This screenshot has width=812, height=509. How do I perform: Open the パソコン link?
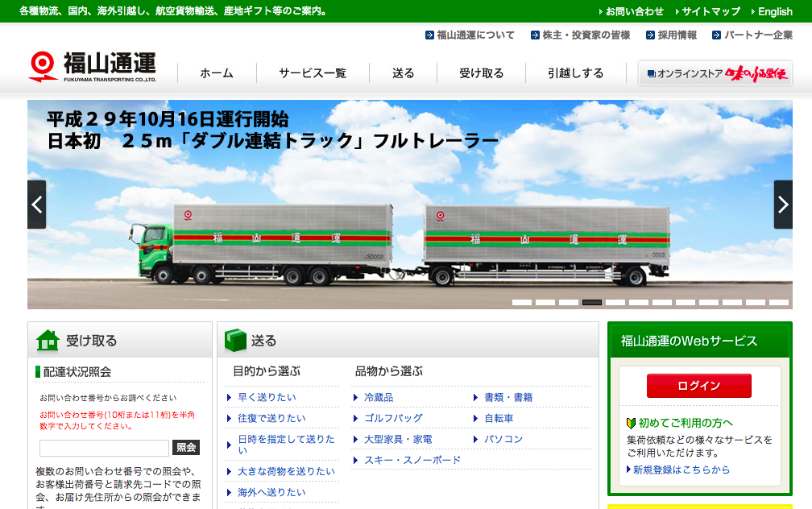pos(503,439)
